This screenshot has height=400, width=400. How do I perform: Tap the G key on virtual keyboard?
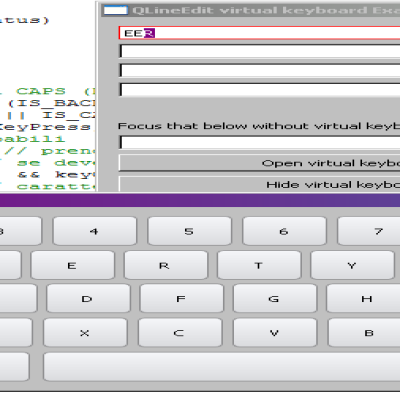point(275,298)
